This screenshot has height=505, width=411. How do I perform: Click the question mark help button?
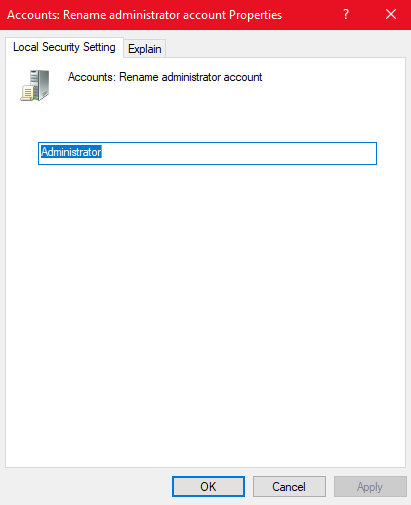click(346, 14)
